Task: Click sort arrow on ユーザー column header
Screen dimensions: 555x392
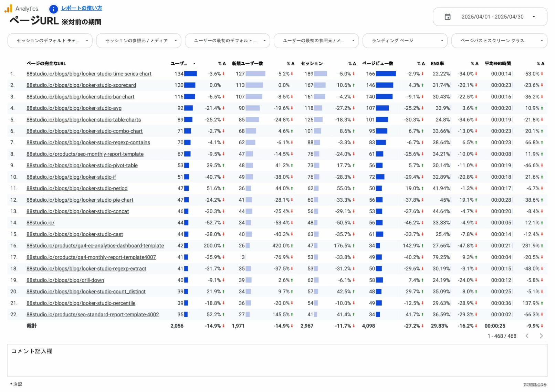Action: tap(194, 64)
